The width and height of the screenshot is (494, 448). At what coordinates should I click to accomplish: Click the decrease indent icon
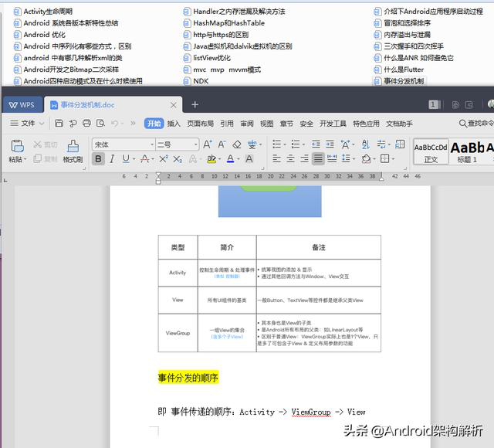pyautogui.click(x=316, y=144)
